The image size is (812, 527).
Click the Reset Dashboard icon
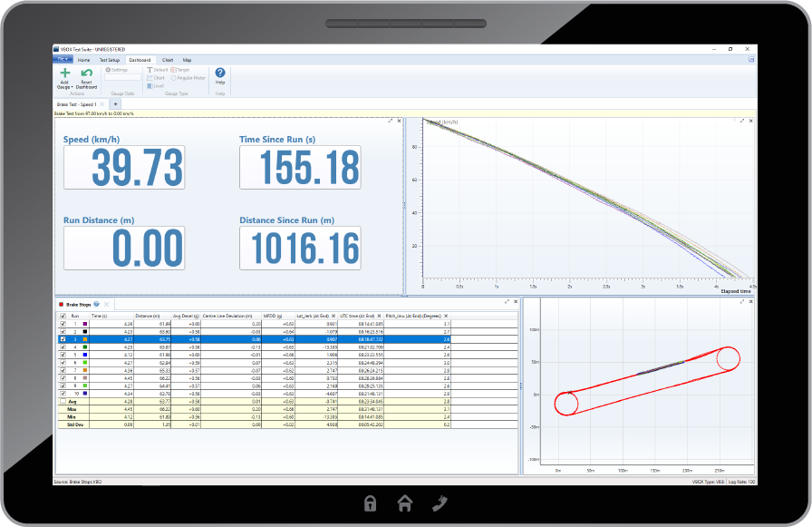(86, 73)
